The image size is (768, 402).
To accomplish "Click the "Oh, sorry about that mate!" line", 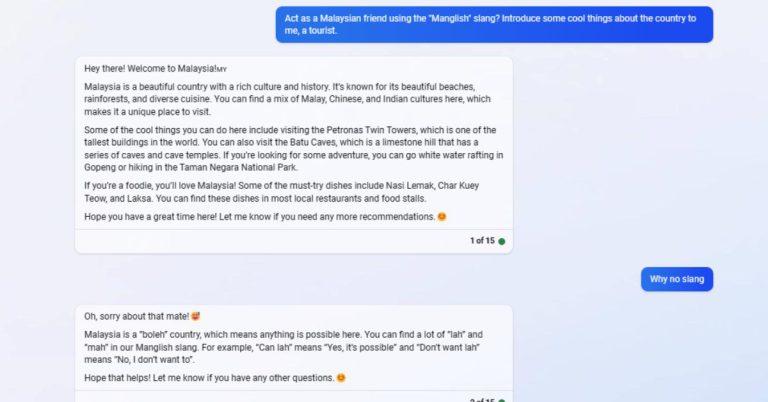I will click(142, 316).
